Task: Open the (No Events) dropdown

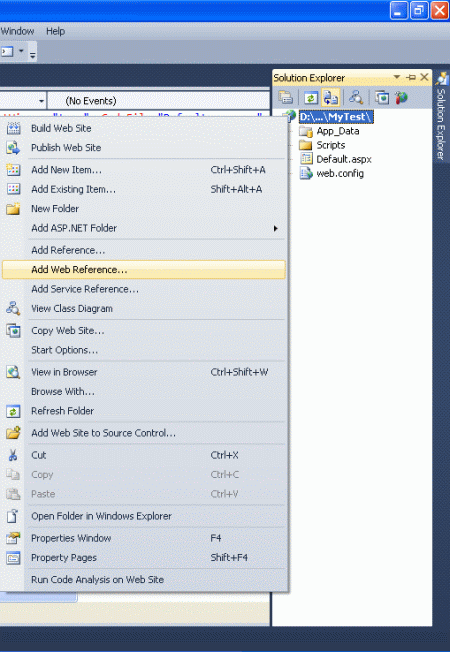Action: pos(158,101)
